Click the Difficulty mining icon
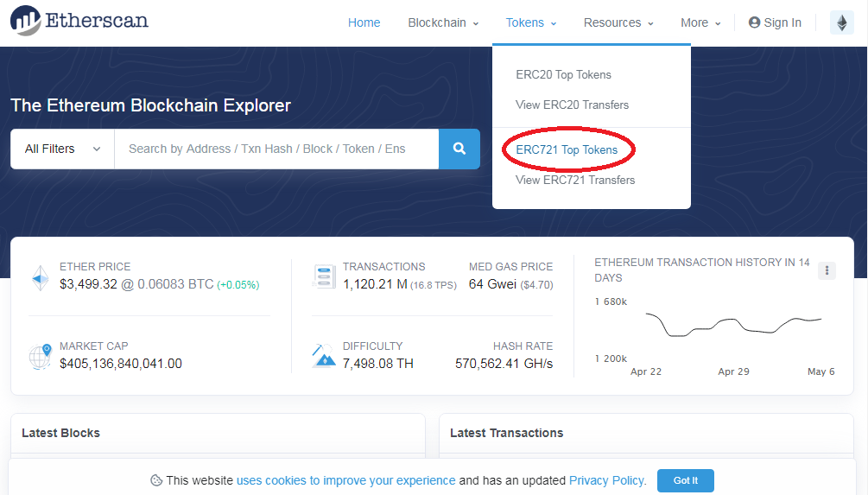 point(324,356)
